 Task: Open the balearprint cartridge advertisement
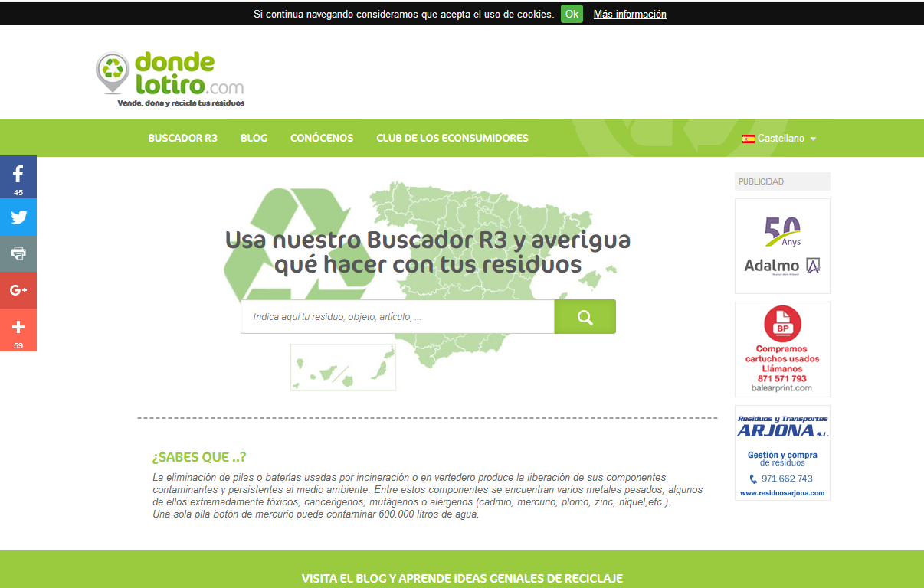[x=782, y=349]
